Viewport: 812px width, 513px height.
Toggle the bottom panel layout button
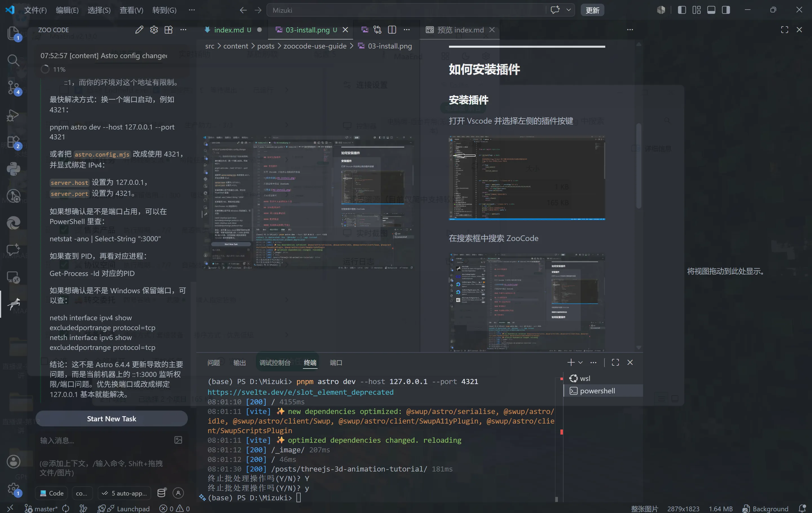pos(711,10)
